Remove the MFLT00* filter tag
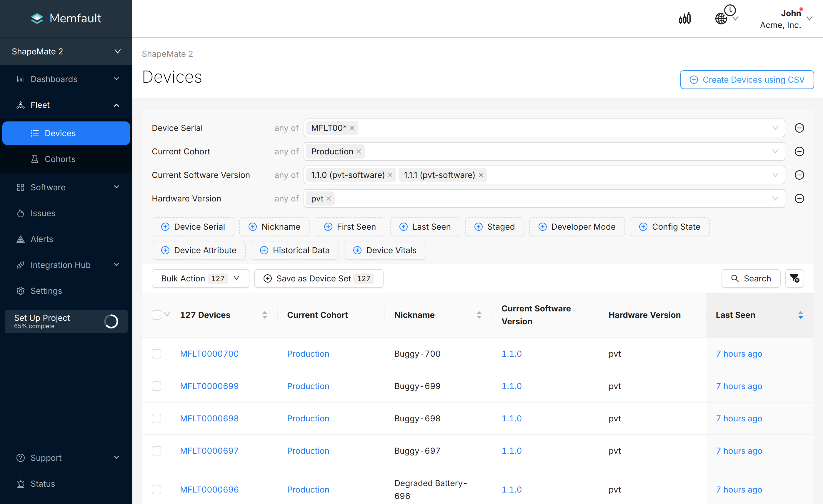 pos(352,128)
